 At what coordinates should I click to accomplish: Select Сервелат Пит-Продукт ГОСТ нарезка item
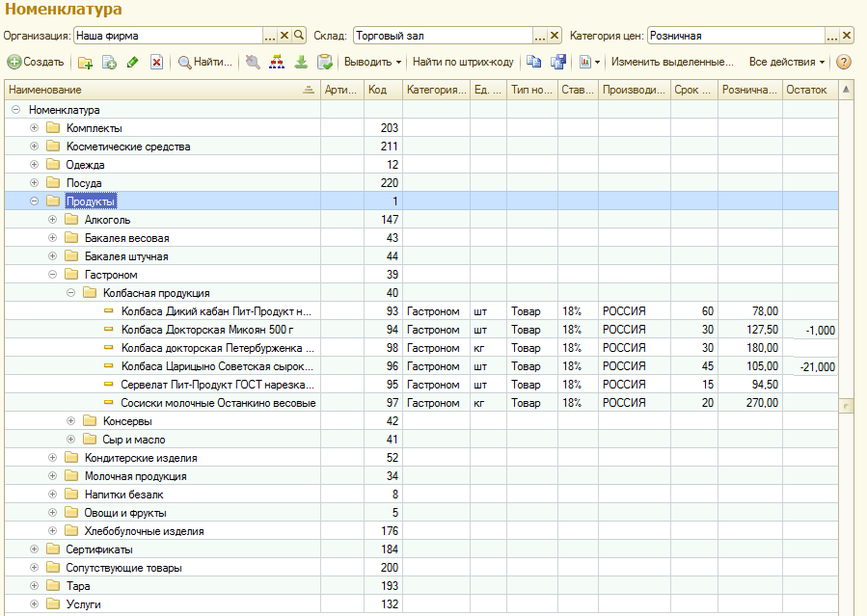[x=421, y=384]
